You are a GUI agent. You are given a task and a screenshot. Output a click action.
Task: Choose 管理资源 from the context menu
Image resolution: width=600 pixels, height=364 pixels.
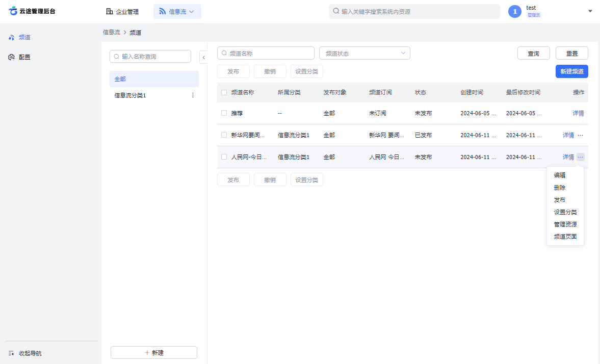(x=565, y=224)
